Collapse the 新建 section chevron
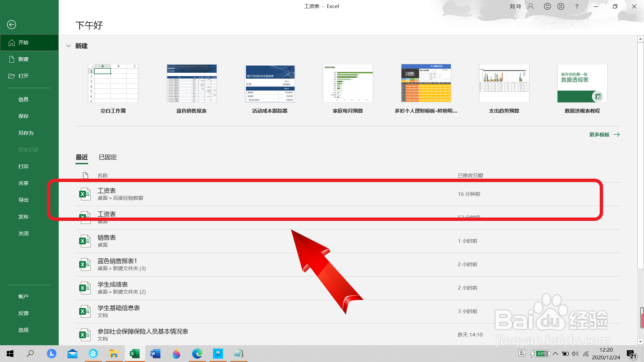Screen dimensions: 644x362 (68, 46)
